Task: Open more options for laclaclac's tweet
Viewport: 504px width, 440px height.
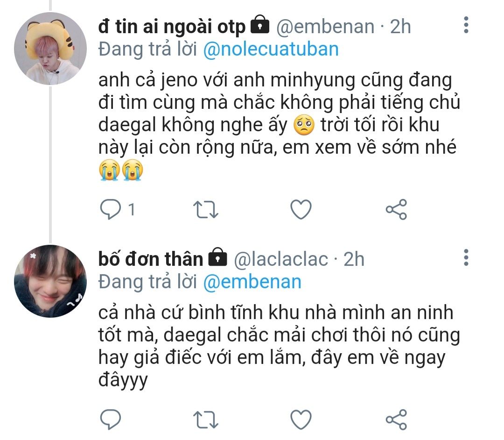Action: (x=466, y=258)
